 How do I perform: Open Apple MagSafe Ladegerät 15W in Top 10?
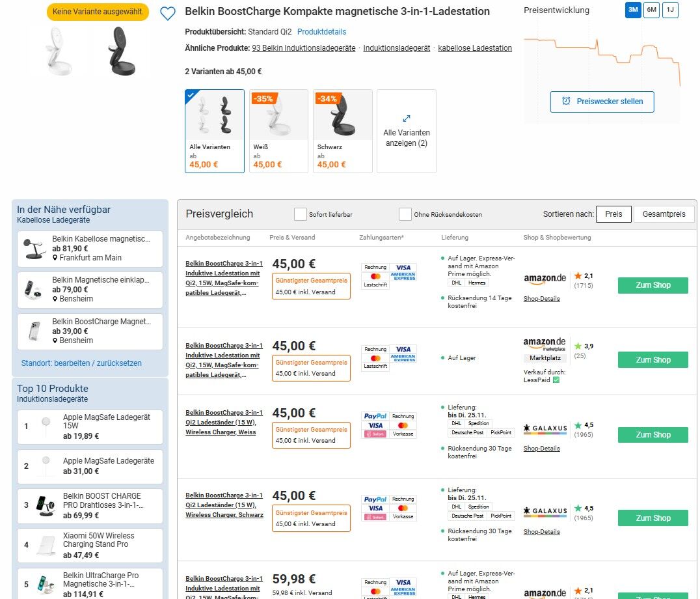coord(107,421)
